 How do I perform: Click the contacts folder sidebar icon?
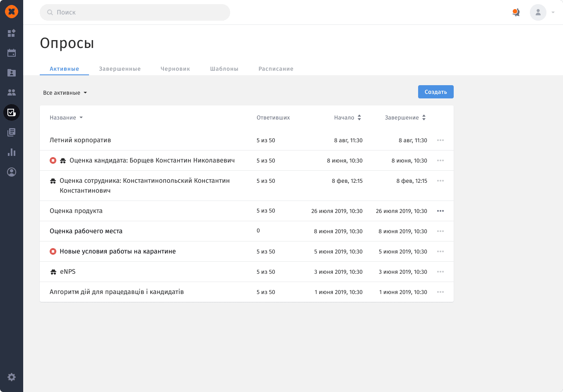[12, 73]
